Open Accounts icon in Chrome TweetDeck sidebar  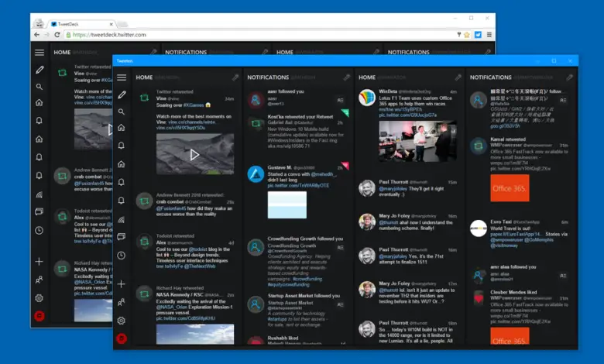(39, 280)
